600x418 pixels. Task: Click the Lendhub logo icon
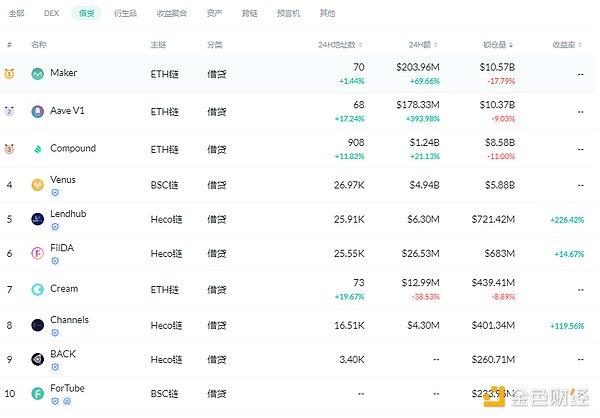tap(38, 220)
